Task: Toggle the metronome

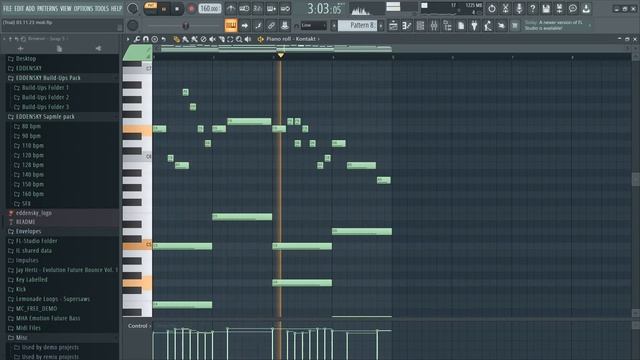Action: click(231, 9)
